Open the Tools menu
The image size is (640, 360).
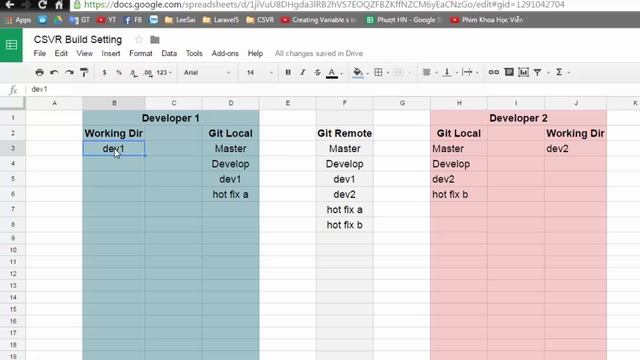pos(194,53)
